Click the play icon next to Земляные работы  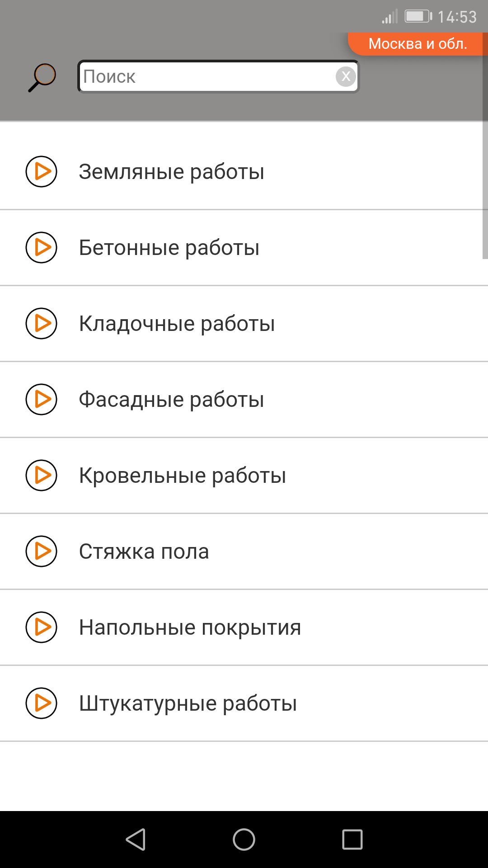[x=41, y=171]
